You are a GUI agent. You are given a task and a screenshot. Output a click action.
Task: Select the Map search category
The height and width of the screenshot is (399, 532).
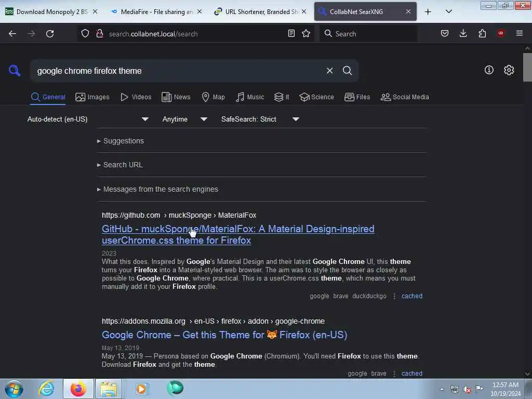pyautogui.click(x=213, y=97)
